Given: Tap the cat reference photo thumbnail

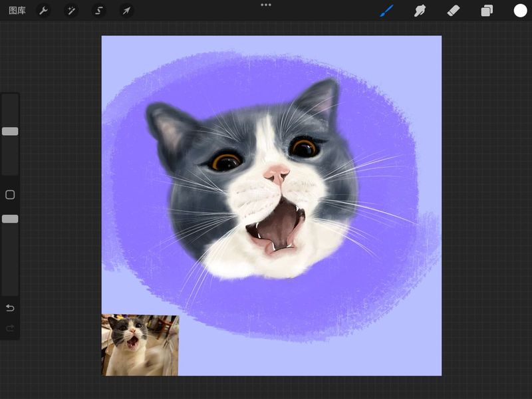Looking at the screenshot, I should click(140, 345).
